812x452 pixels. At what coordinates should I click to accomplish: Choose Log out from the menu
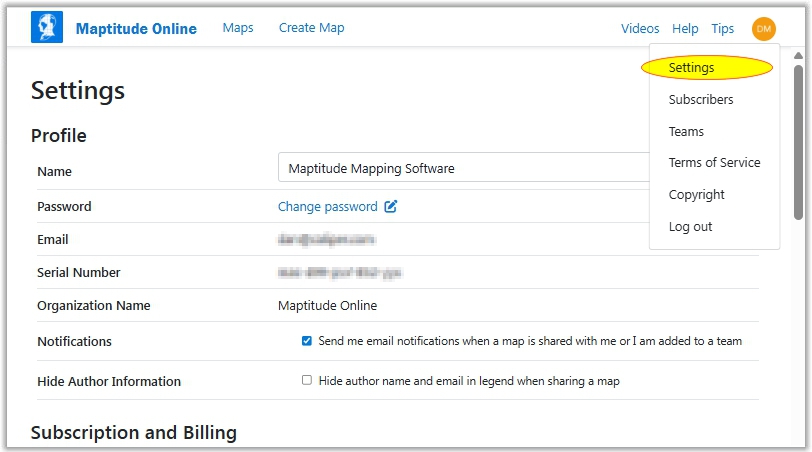[690, 227]
